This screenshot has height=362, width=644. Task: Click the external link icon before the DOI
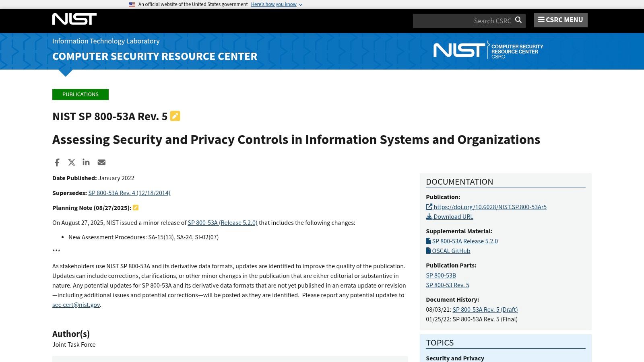(x=429, y=207)
